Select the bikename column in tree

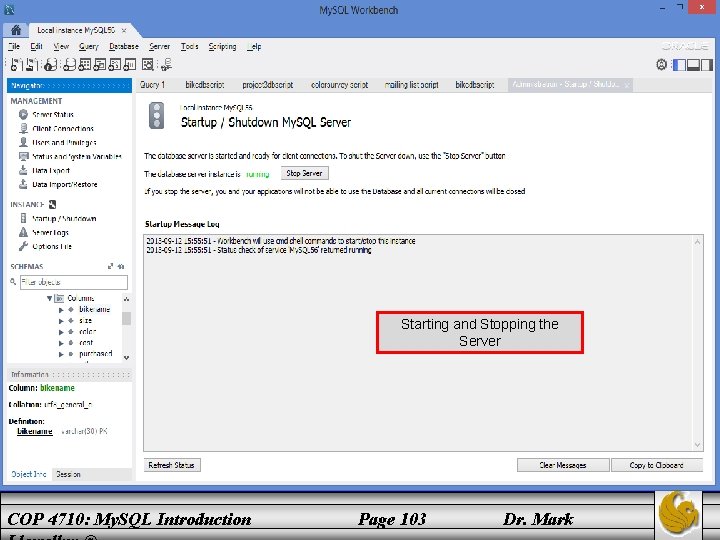[95, 309]
